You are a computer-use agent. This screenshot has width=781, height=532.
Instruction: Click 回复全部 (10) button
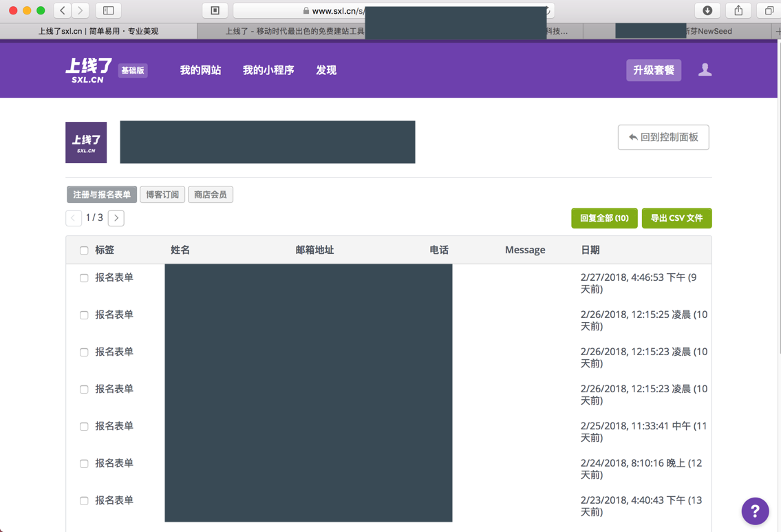point(604,218)
